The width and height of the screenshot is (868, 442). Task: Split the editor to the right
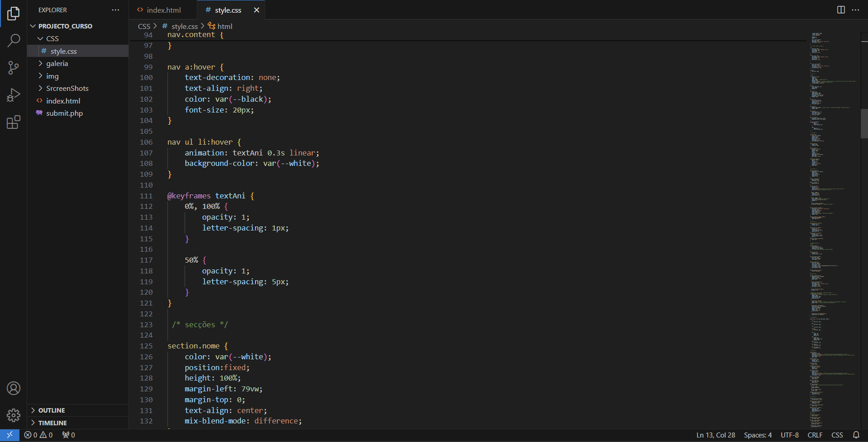click(841, 10)
